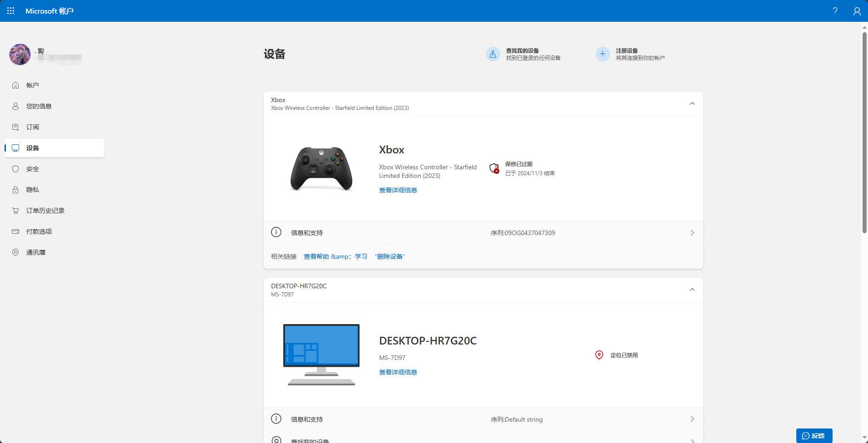Open 查看帮助 & 学习 link

335,256
